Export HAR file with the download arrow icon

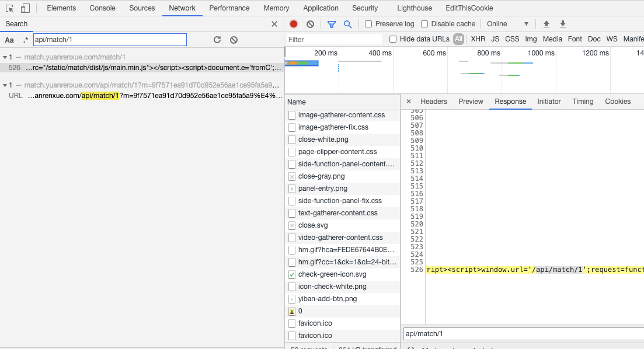tap(563, 24)
